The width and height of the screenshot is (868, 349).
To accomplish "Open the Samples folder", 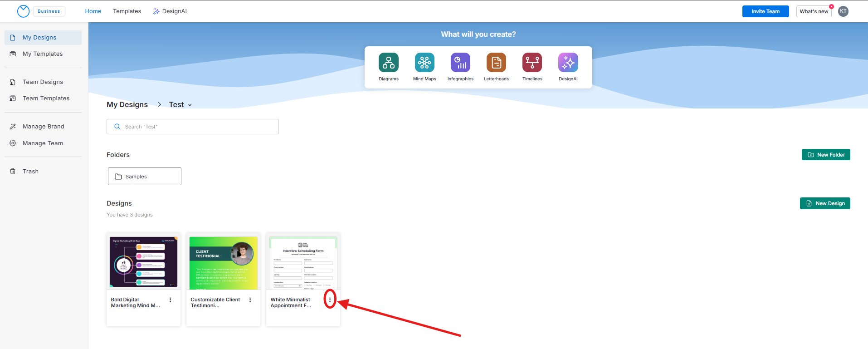I will pos(144,177).
